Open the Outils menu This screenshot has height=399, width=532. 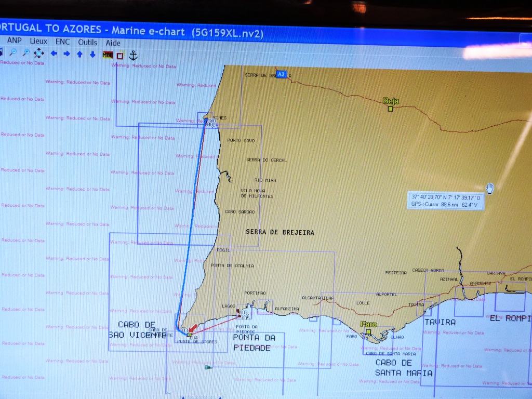click(88, 42)
